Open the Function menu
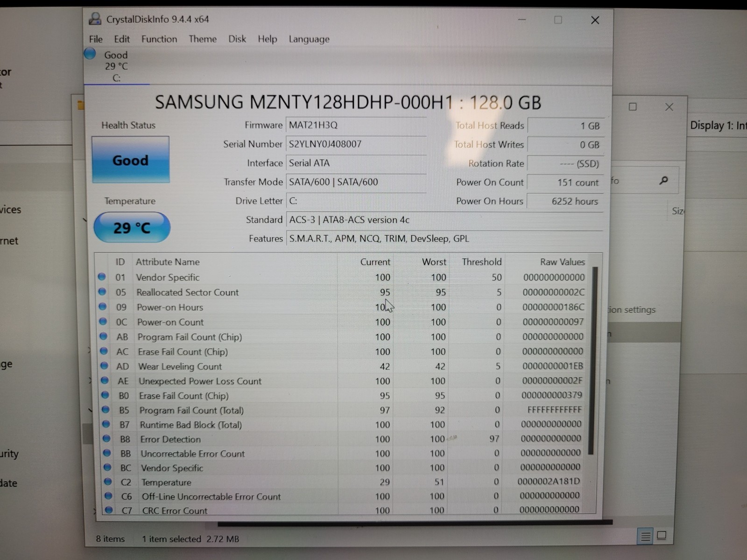The image size is (747, 560). point(159,39)
